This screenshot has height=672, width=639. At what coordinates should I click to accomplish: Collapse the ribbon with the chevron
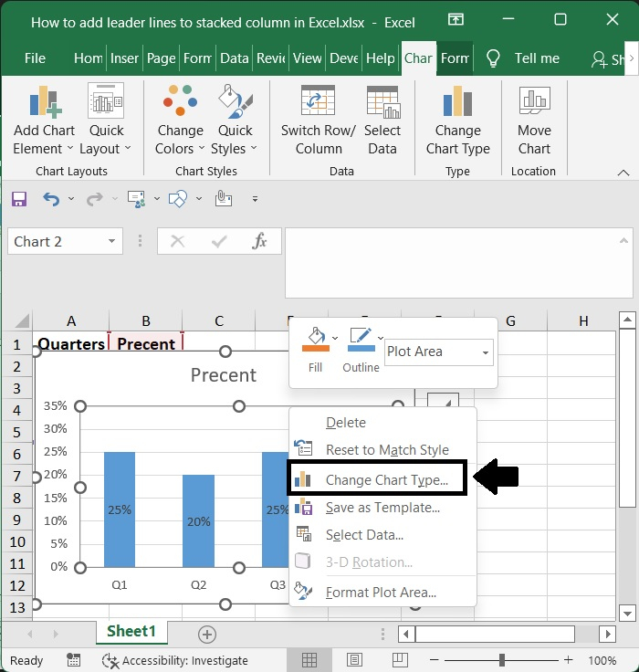(623, 173)
